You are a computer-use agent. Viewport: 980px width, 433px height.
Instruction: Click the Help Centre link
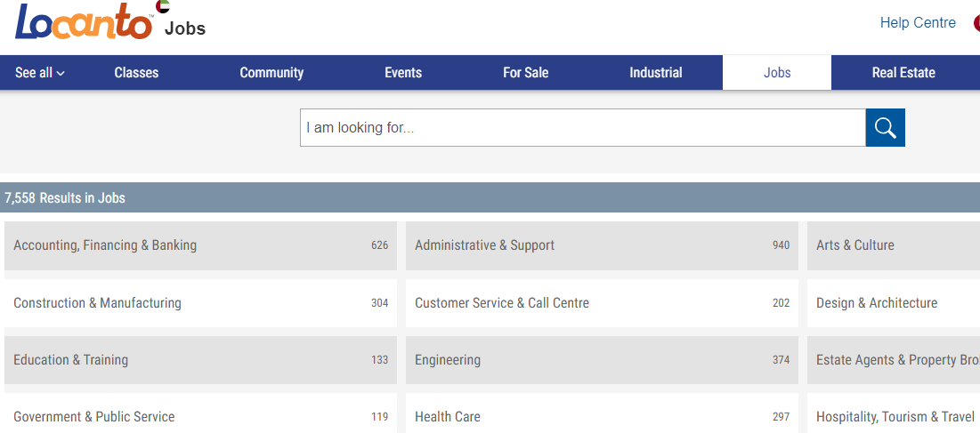[918, 23]
